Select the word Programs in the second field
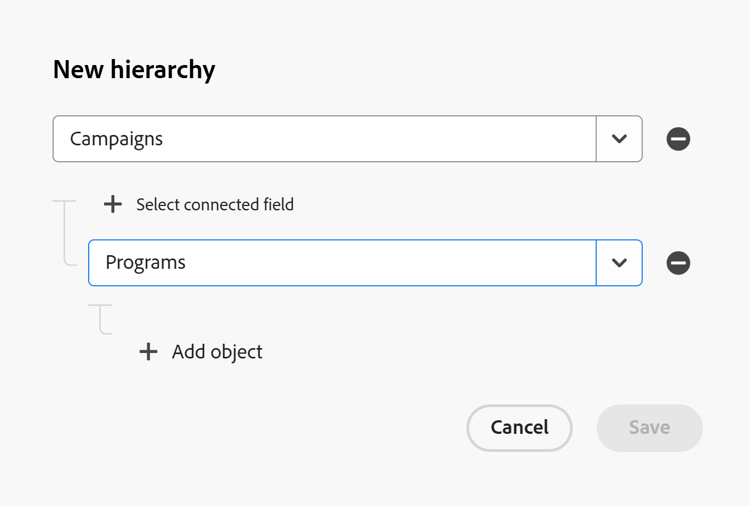The image size is (750, 506). coord(146,263)
